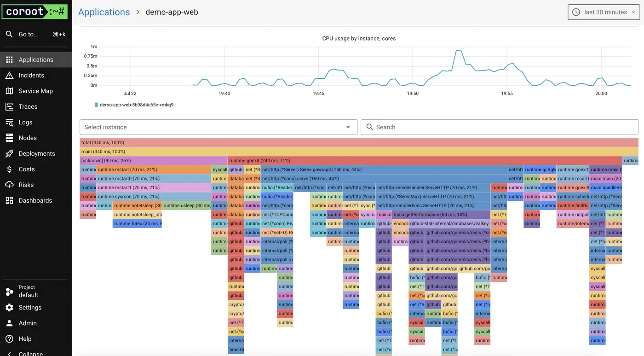Open the last 30 minutes time range dropdown
Viewport: 644px width, 356px height.
point(604,12)
